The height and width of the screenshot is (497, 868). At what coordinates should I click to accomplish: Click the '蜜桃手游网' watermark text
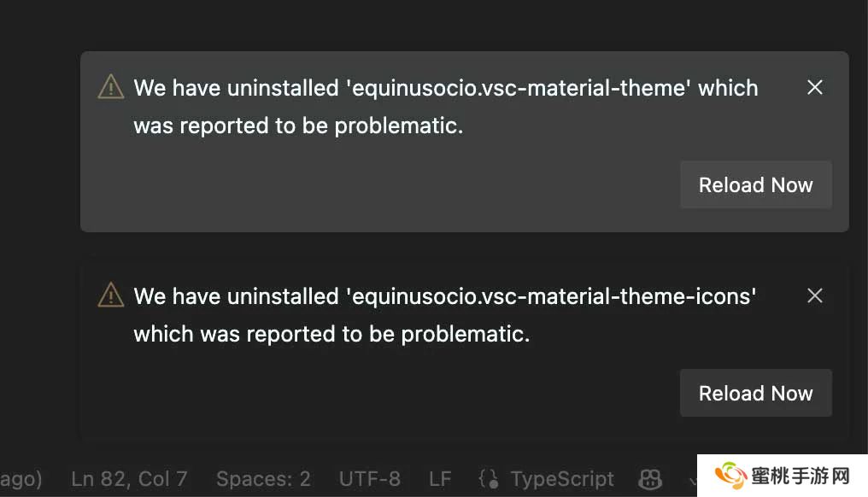point(800,477)
